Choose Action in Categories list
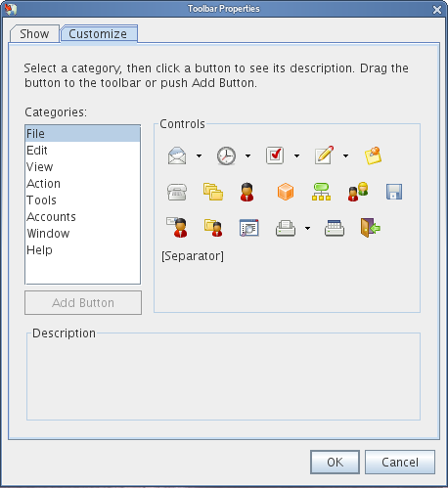Image resolution: width=448 pixels, height=488 pixels. point(83,184)
